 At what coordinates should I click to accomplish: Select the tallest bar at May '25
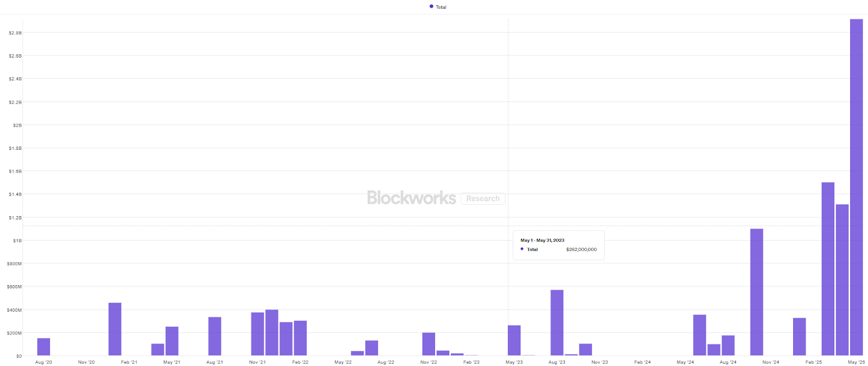click(856, 187)
